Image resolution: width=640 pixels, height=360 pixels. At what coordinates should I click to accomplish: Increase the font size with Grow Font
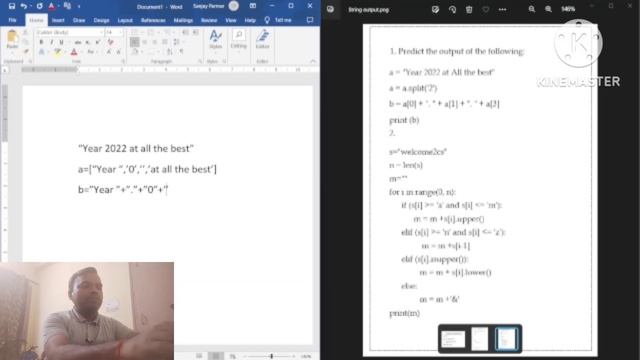(x=109, y=52)
